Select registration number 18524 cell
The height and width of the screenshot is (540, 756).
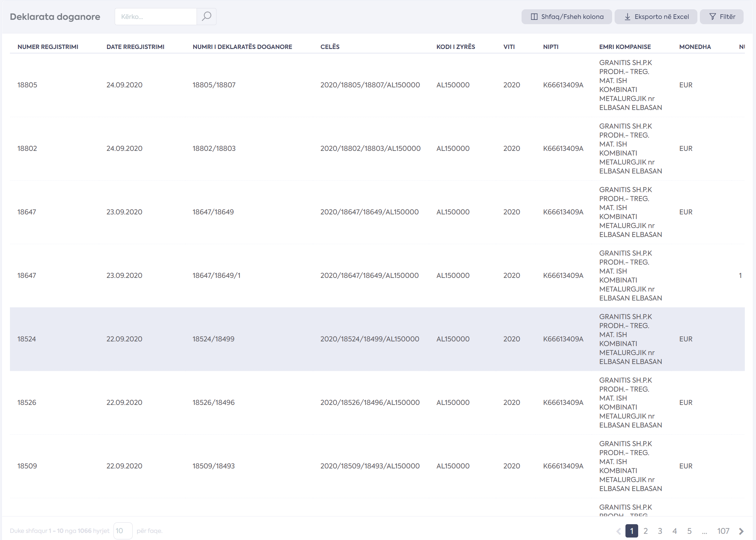pyautogui.click(x=27, y=339)
